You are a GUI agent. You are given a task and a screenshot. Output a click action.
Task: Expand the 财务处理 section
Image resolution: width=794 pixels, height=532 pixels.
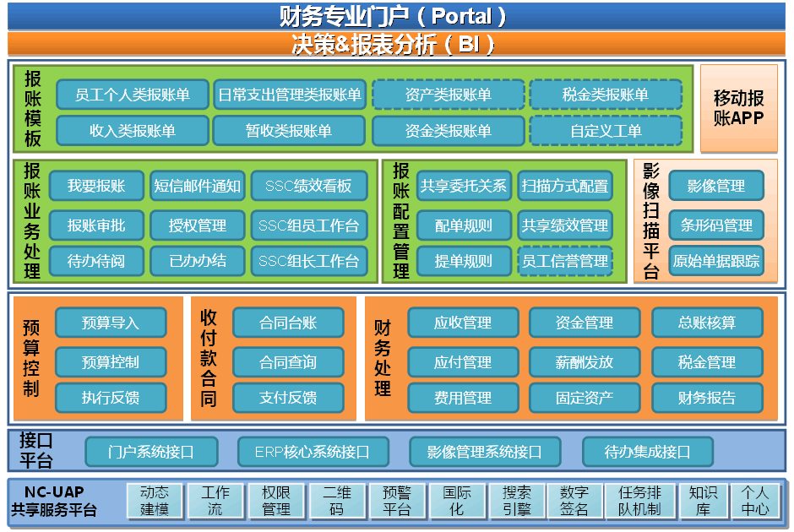[383, 359]
